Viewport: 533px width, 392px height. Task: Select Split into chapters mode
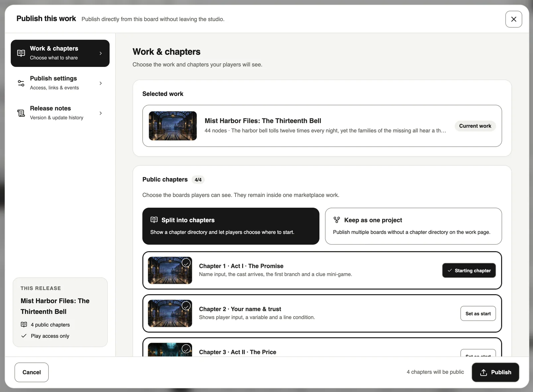tap(231, 226)
